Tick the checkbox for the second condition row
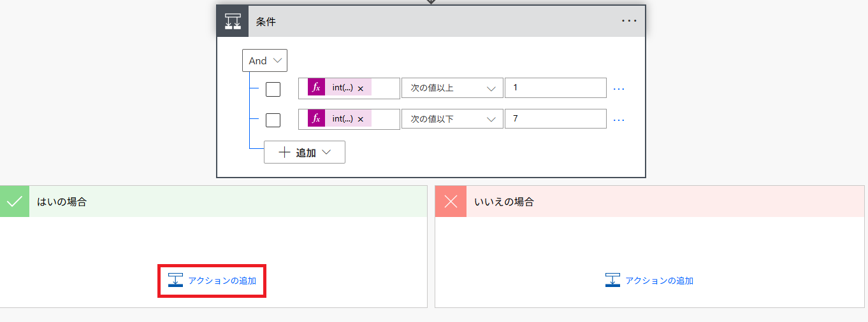This screenshot has height=322, width=868. [x=273, y=120]
